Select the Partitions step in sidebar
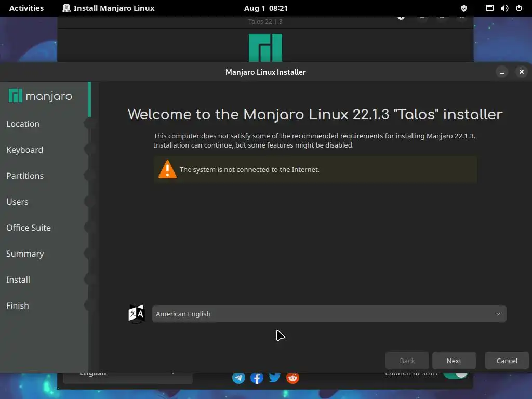The width and height of the screenshot is (532, 399). [25, 176]
